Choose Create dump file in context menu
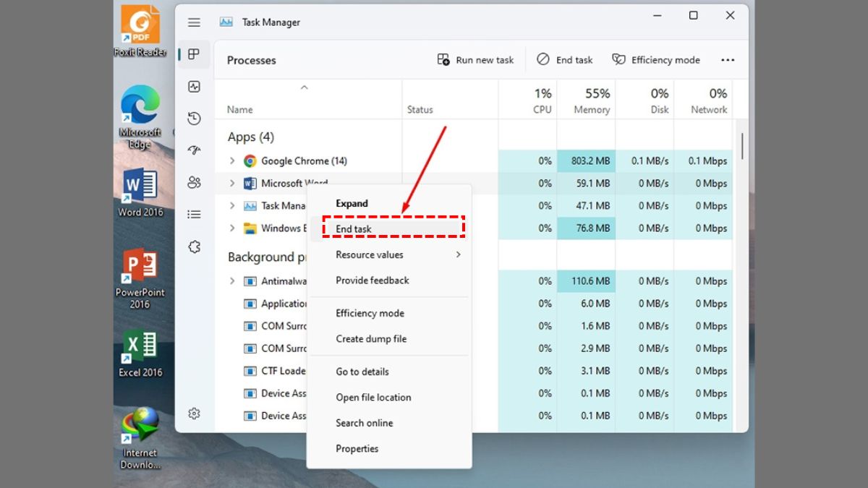868x488 pixels. point(389,339)
